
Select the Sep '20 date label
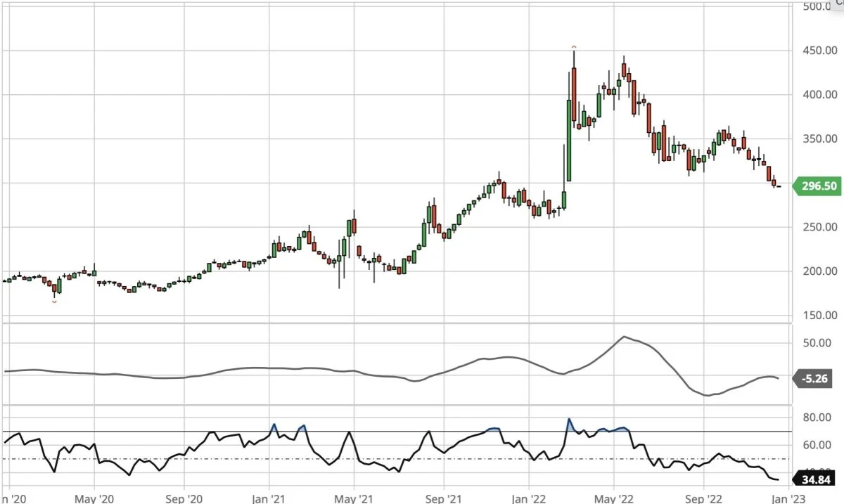184,498
